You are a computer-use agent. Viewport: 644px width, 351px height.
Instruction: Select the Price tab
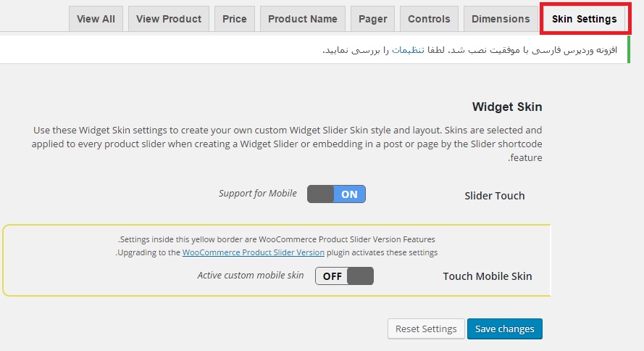(235, 19)
